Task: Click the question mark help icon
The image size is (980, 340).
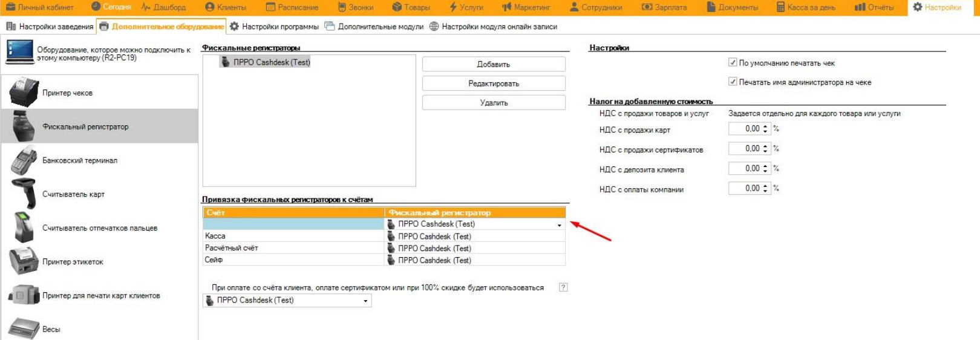Action: [x=563, y=287]
